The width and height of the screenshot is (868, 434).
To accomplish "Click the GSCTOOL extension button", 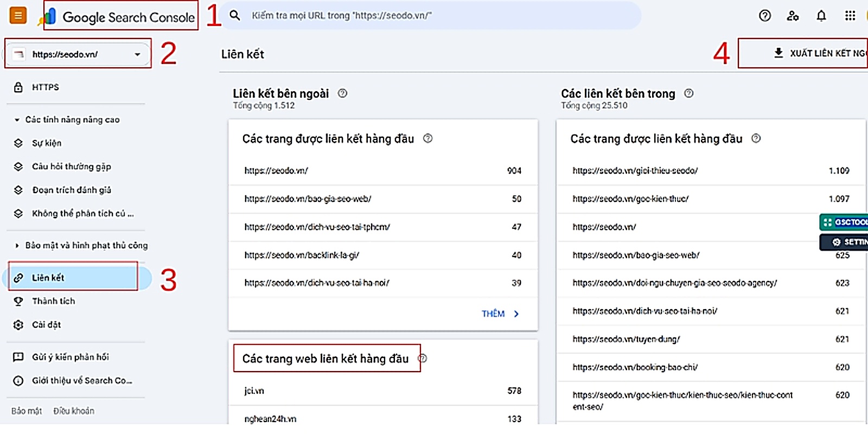I will [x=844, y=222].
